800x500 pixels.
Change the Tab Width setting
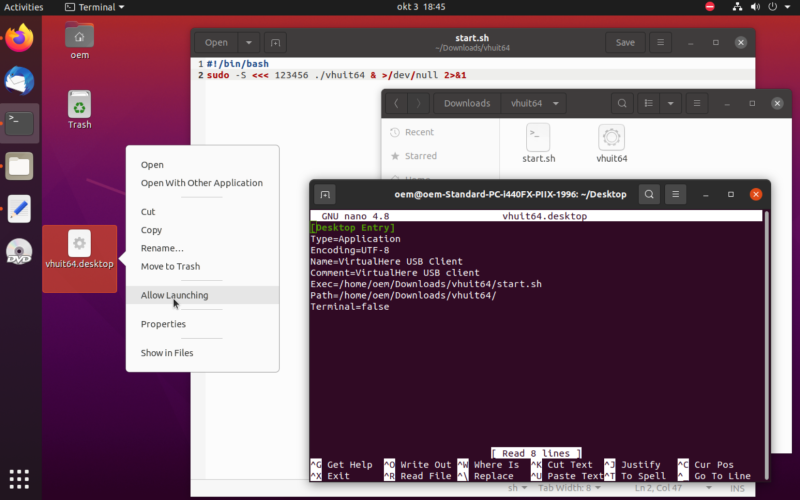pos(569,488)
